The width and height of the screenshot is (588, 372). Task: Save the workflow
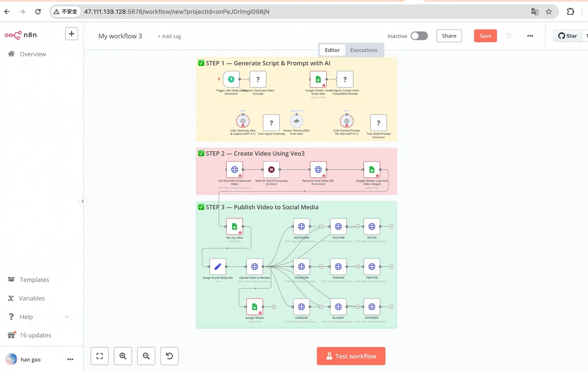click(x=486, y=36)
